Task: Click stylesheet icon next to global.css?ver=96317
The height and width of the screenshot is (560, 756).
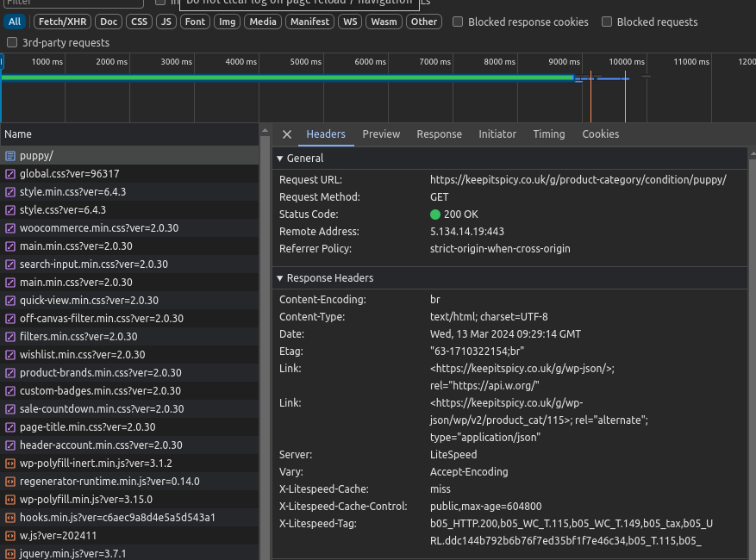Action: [10, 174]
